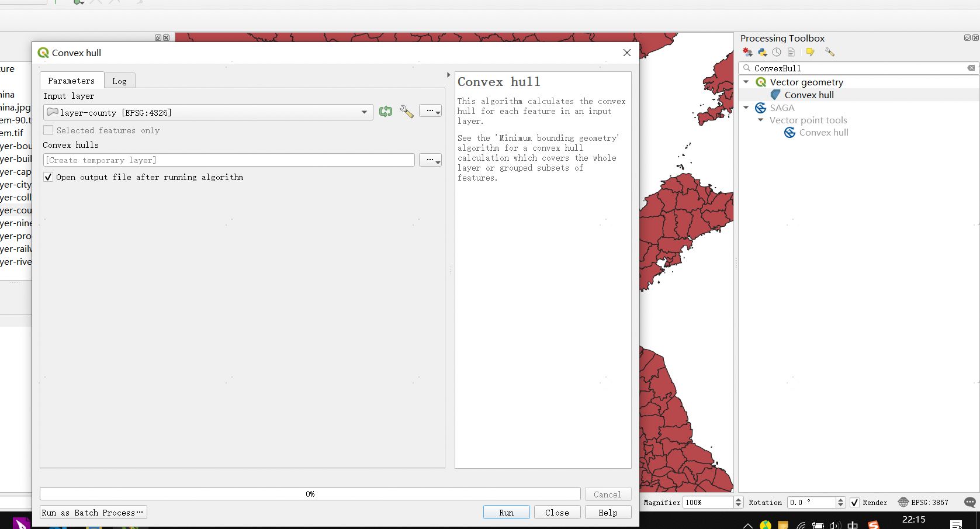The width and height of the screenshot is (980, 529).
Task: Open the processing History clock icon
Action: [x=777, y=52]
